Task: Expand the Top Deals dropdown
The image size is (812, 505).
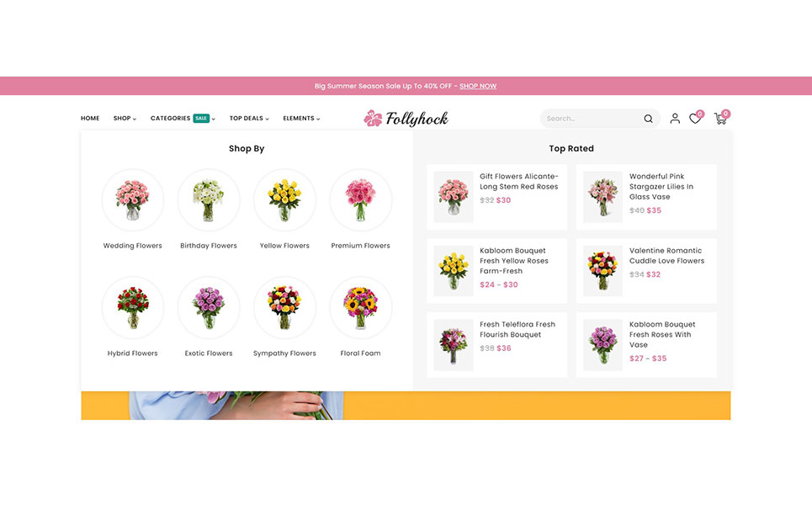Action: [x=249, y=118]
